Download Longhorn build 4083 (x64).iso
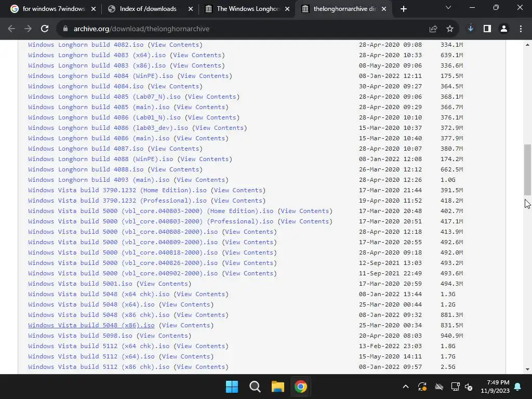This screenshot has height=399, width=532. pos(97,55)
